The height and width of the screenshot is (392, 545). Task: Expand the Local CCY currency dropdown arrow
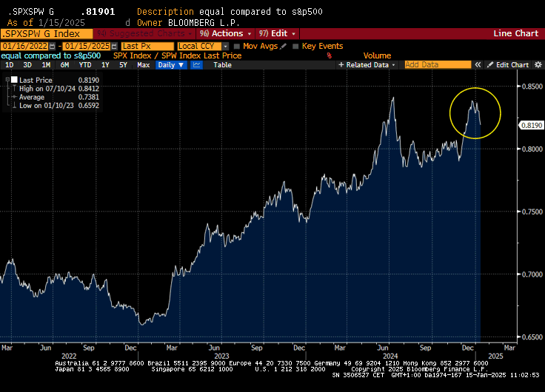pos(226,46)
